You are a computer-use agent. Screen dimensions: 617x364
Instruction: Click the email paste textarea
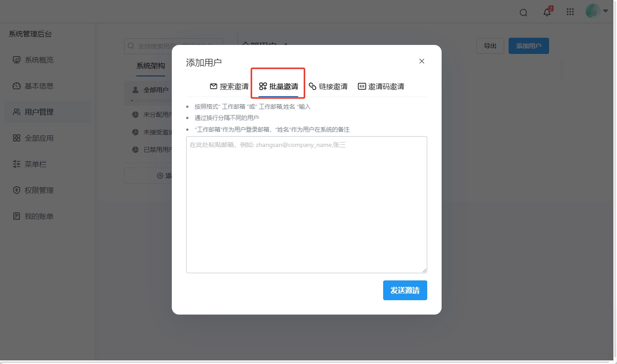[306, 204]
